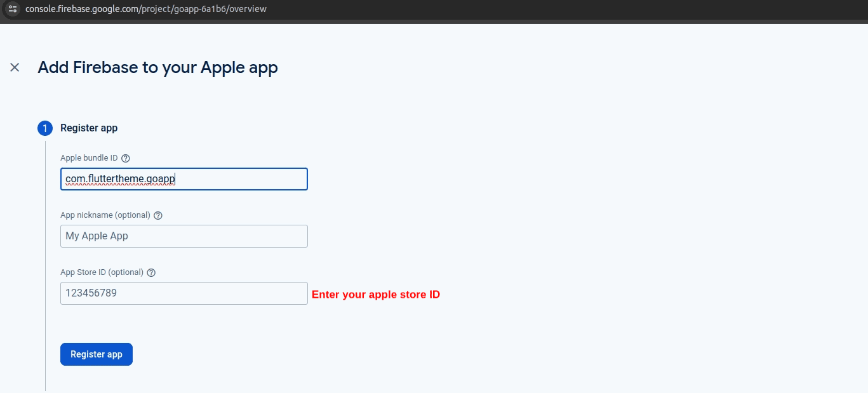868x393 pixels.
Task: Select the App Store ID input field
Action: coord(184,293)
